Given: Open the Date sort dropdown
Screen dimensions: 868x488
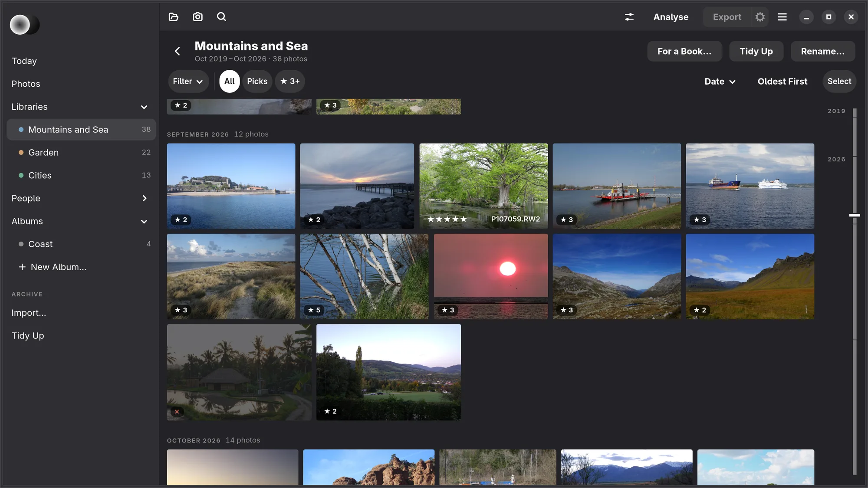Looking at the screenshot, I should 720,82.
